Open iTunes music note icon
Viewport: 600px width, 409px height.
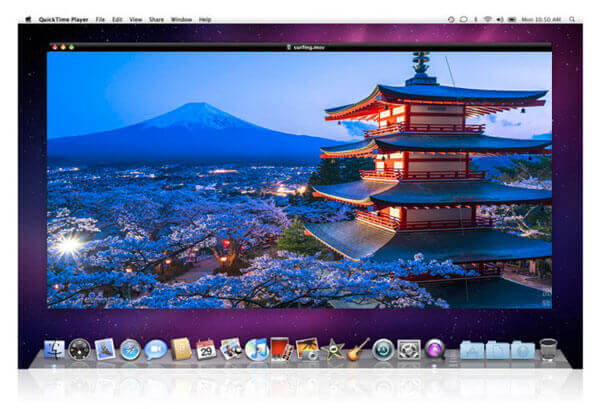point(256,349)
